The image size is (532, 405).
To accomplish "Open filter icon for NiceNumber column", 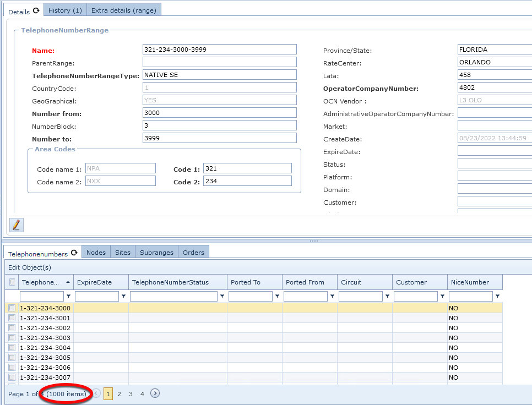I will click(x=497, y=296).
